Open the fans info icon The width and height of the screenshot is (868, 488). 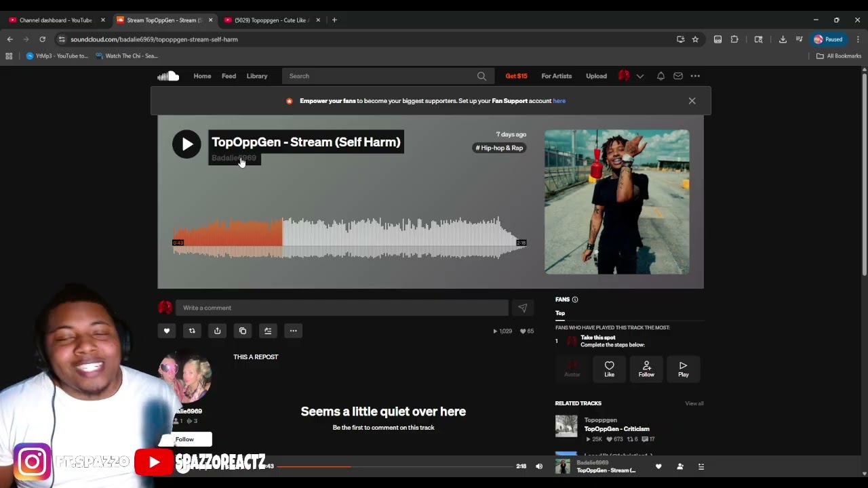pos(575,300)
